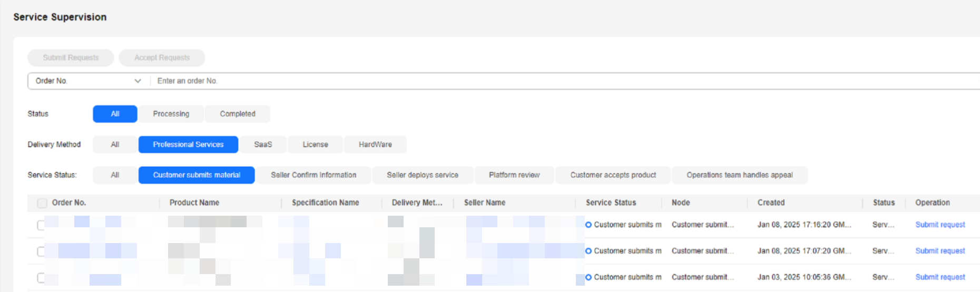The height and width of the screenshot is (292, 980).
Task: Toggle the select-all checkbox in table header
Action: (42, 203)
